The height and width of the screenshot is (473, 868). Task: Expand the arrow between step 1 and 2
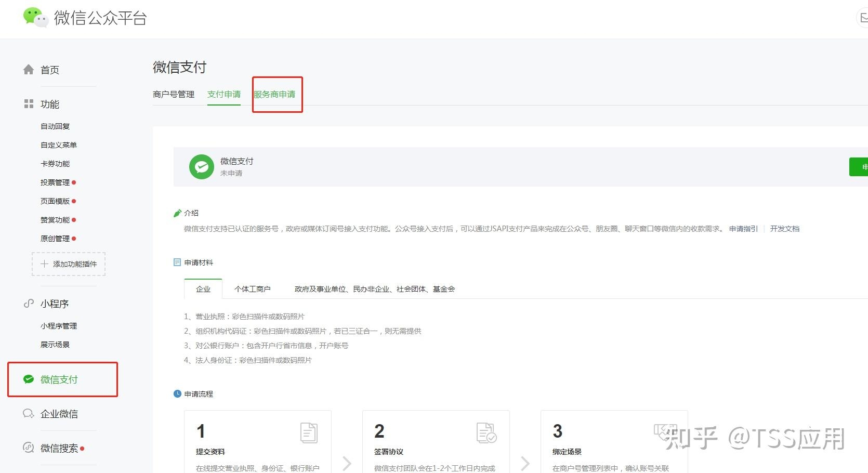[347, 463]
